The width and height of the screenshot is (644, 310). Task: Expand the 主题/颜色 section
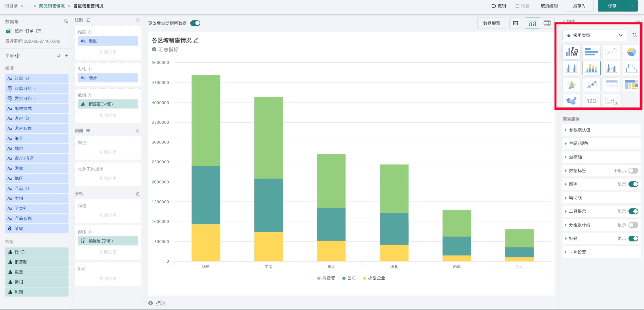[601, 144]
